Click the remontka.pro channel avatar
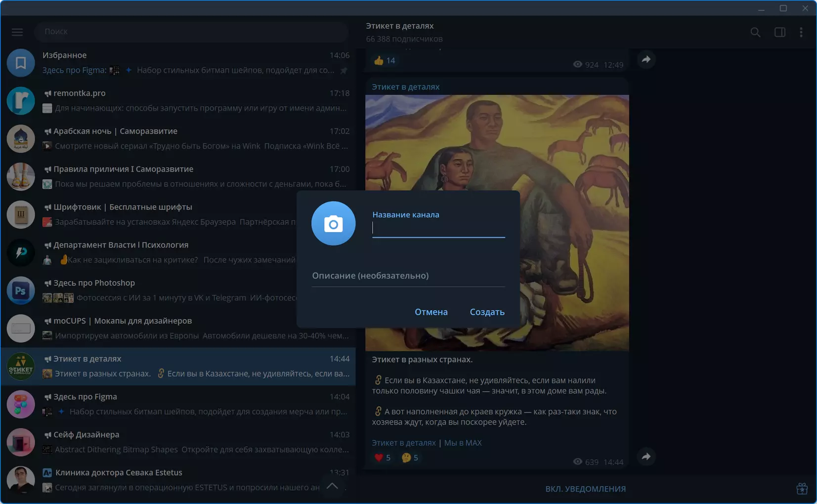The width and height of the screenshot is (817, 504). (x=21, y=101)
